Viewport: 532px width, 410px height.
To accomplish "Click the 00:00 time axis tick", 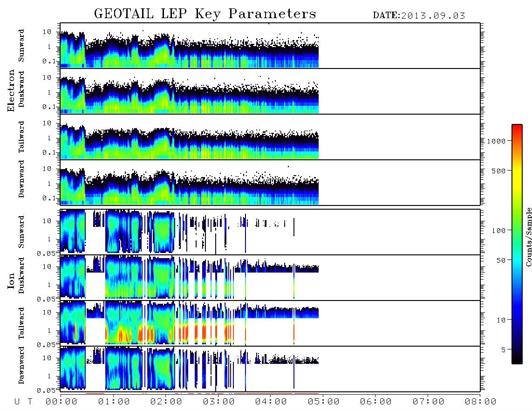I will (61, 402).
